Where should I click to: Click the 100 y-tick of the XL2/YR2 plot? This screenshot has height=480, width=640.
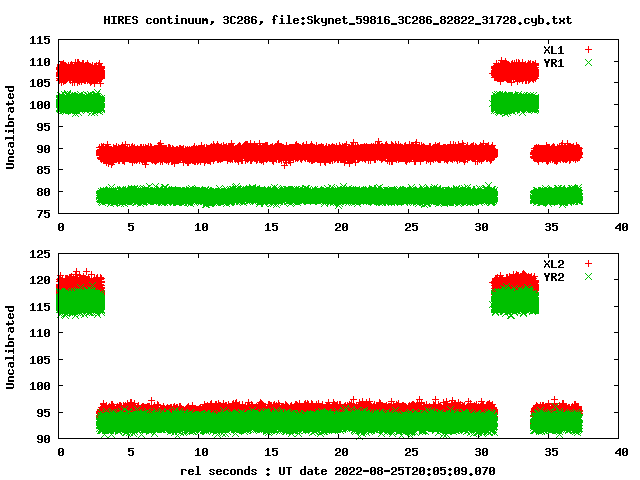click(x=40, y=386)
